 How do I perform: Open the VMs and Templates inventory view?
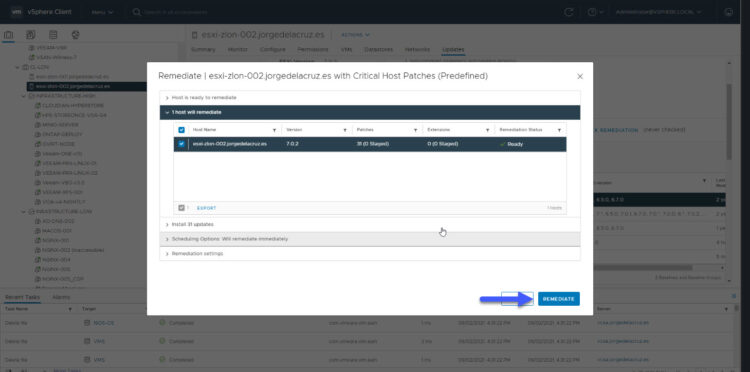point(31,35)
